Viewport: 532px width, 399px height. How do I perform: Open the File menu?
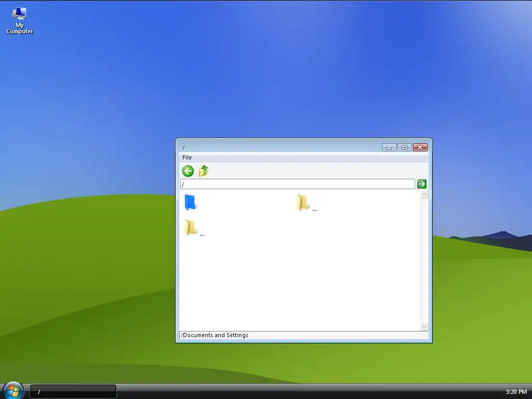click(187, 157)
